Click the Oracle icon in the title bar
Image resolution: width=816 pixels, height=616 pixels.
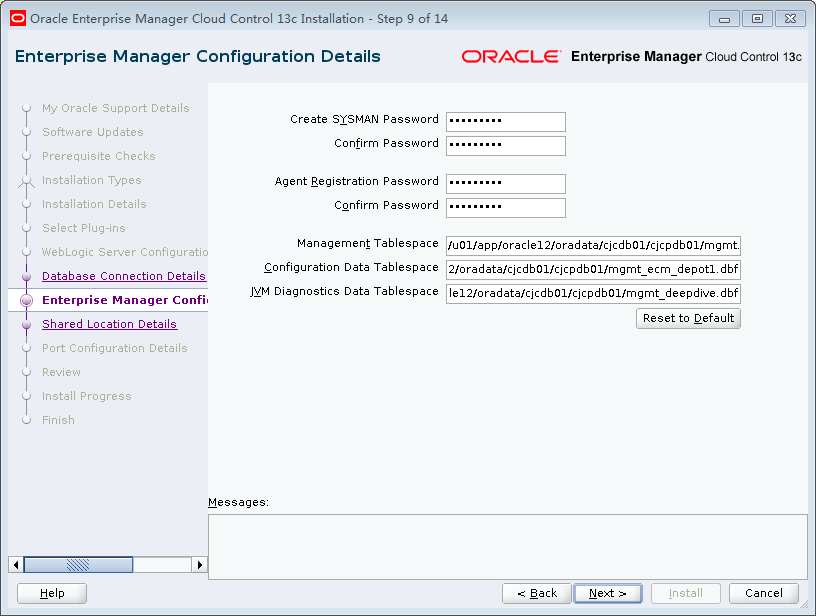[16, 17]
